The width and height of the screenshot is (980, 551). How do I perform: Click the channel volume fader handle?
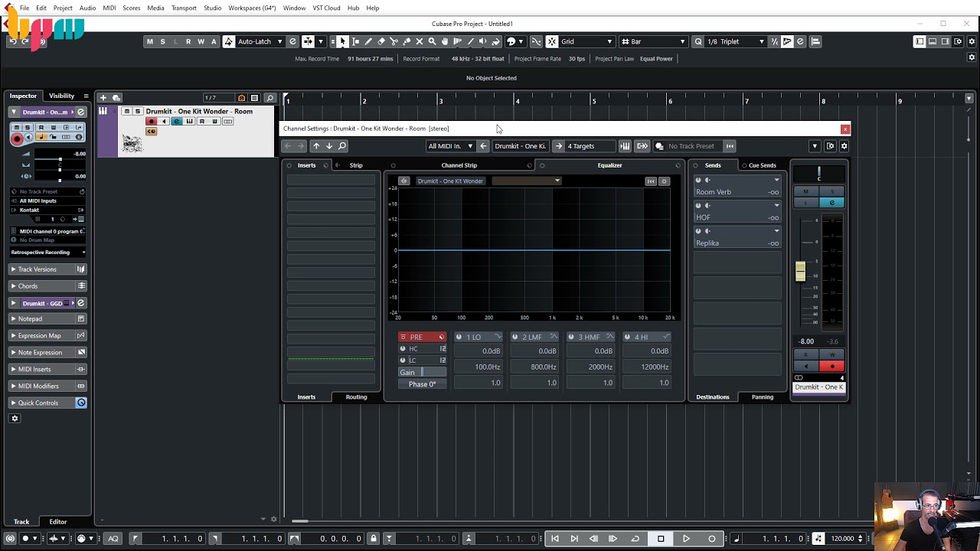click(x=800, y=271)
